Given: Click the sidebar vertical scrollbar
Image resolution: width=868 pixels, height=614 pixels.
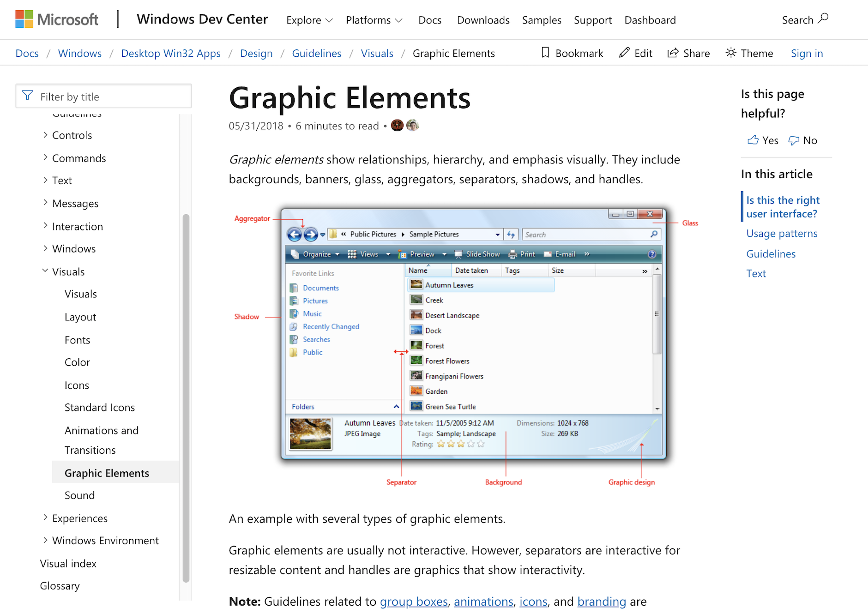Looking at the screenshot, I should click(186, 398).
